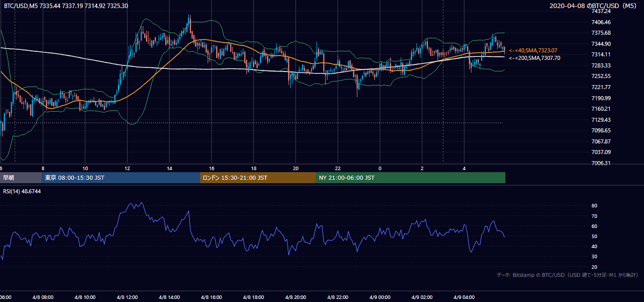The height and width of the screenshot is (302, 644).
Task: Click the 4/9 02:00 date label
Action: pyautogui.click(x=422, y=297)
